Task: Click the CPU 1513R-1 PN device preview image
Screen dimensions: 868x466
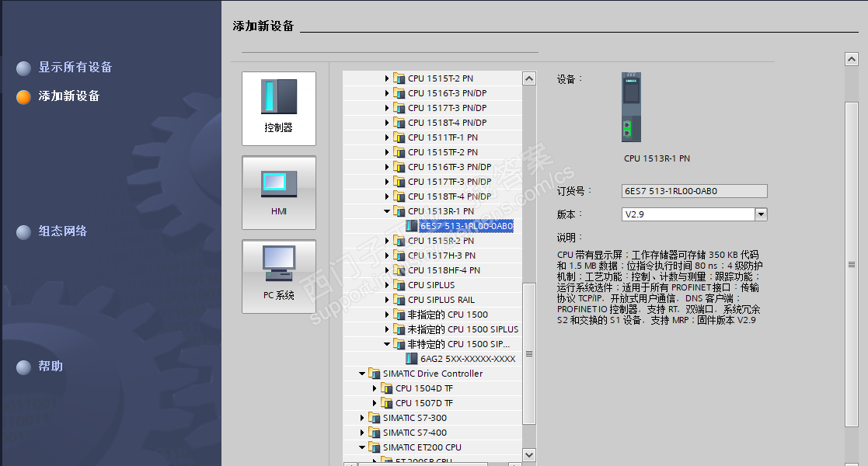Action: 631,107
